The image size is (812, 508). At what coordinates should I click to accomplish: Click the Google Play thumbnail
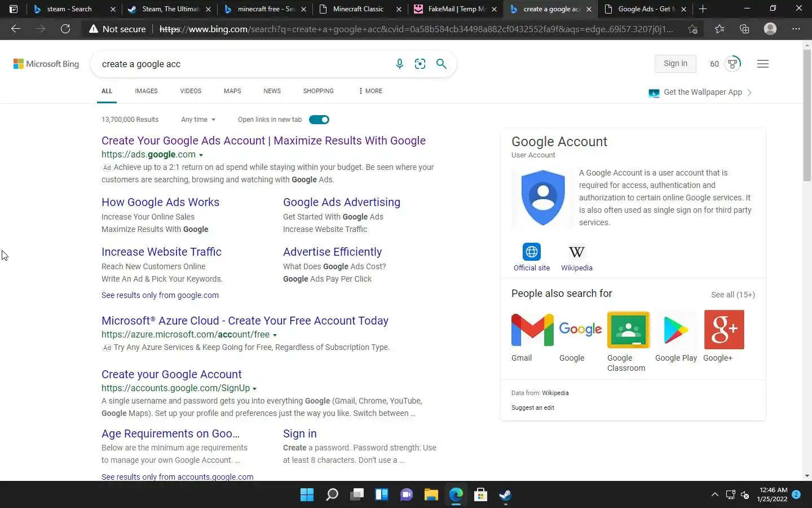click(x=676, y=330)
